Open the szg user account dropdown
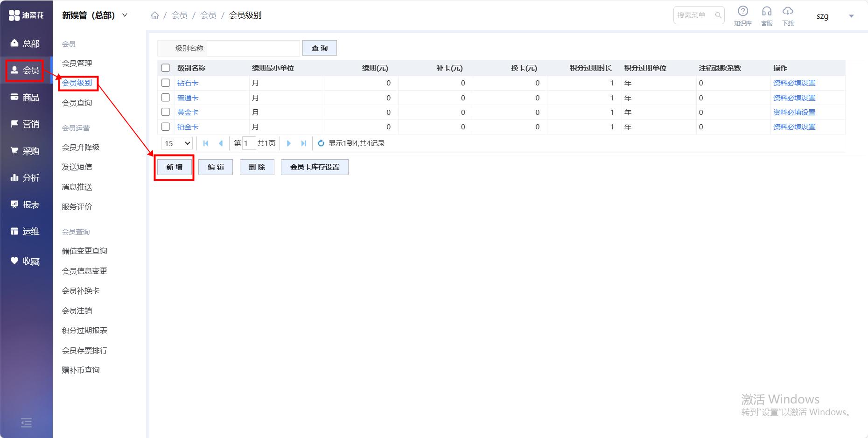This screenshot has width=868, height=438. coord(835,16)
